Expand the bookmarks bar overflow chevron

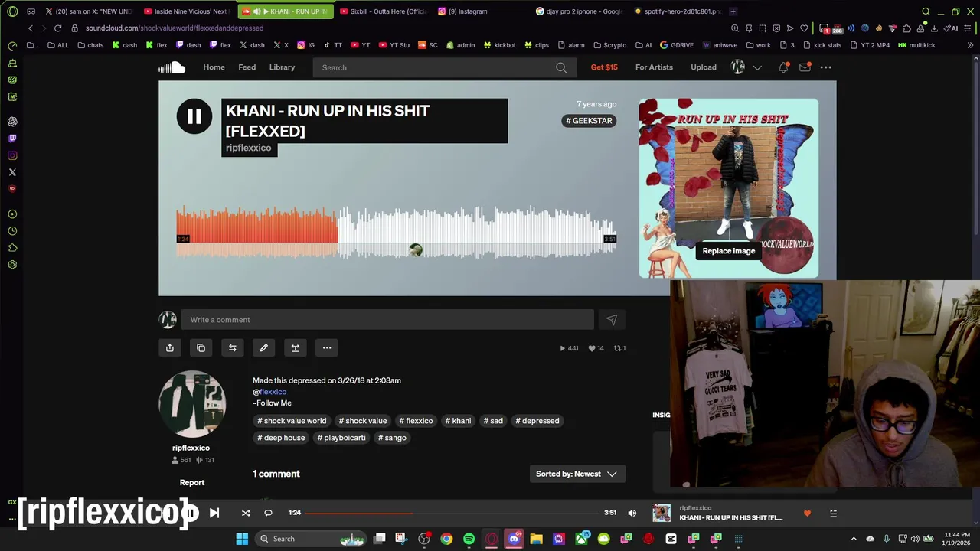pos(970,45)
